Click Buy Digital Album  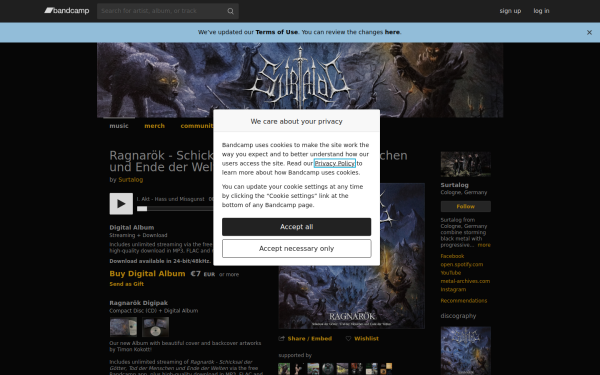(x=147, y=274)
